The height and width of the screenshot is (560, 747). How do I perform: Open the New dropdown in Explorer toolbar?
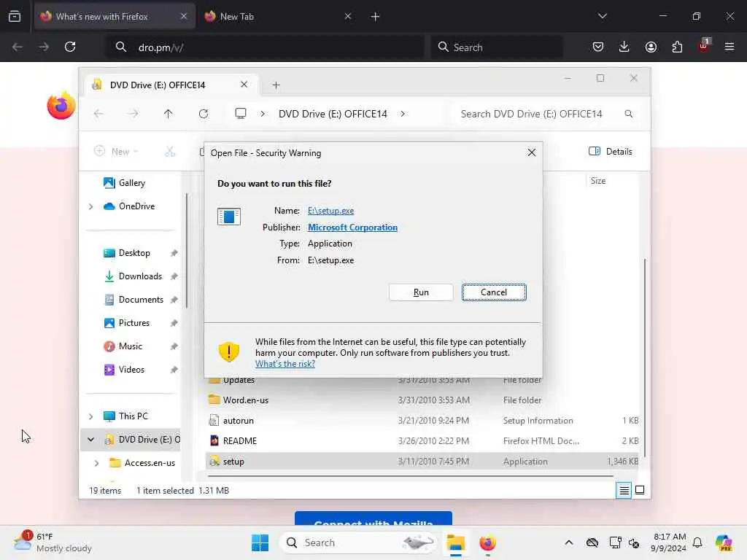(116, 152)
